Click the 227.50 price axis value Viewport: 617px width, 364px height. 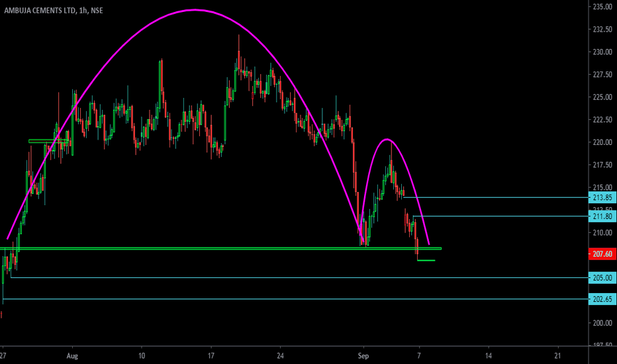[602, 74]
